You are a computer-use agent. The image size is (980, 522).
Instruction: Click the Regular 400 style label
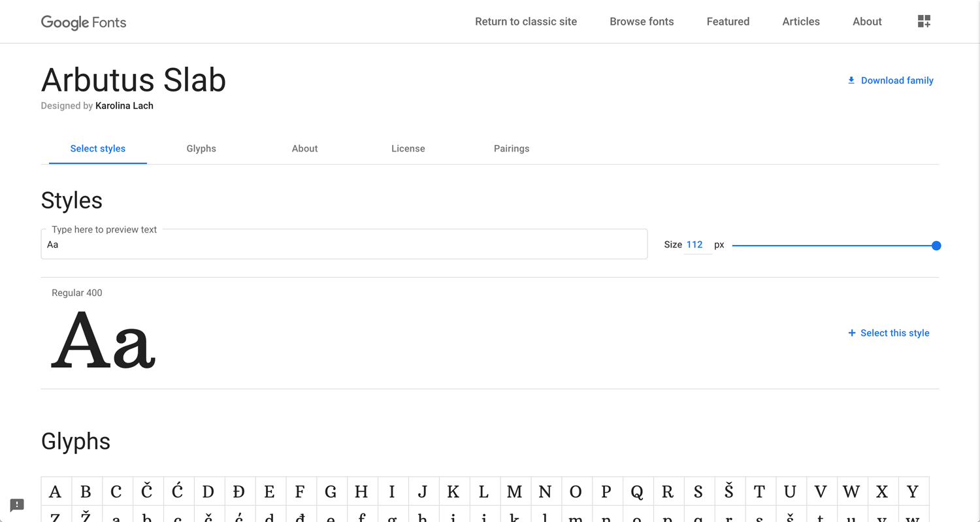(x=77, y=293)
